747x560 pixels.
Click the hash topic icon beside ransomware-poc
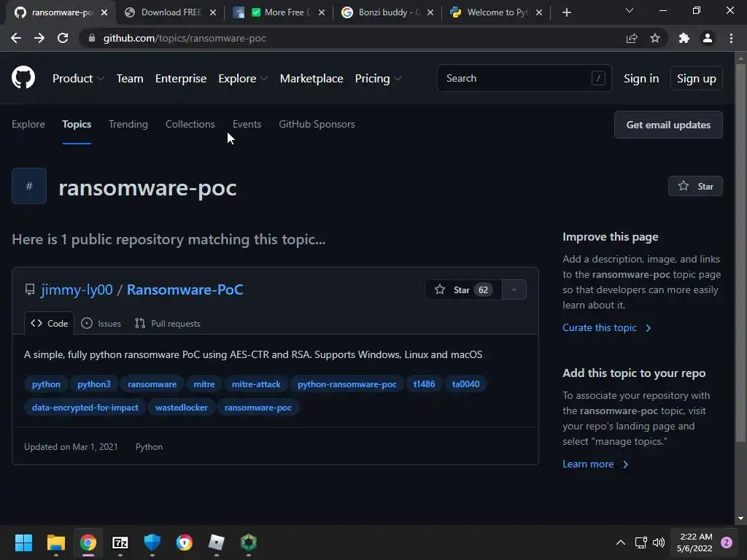(x=29, y=186)
